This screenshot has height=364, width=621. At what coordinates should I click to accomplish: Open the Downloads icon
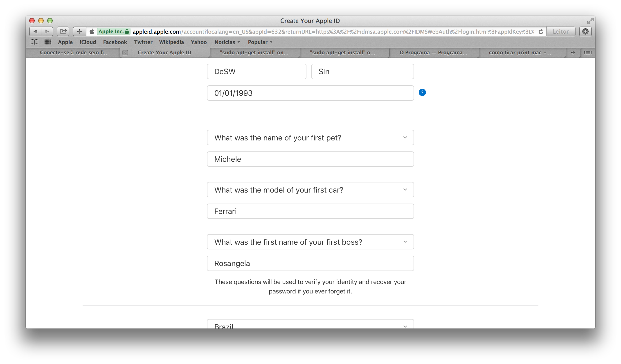[585, 31]
